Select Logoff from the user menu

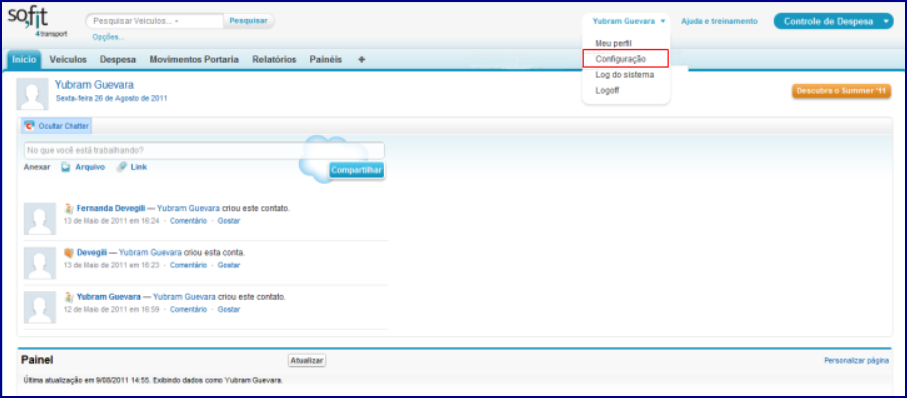[607, 90]
